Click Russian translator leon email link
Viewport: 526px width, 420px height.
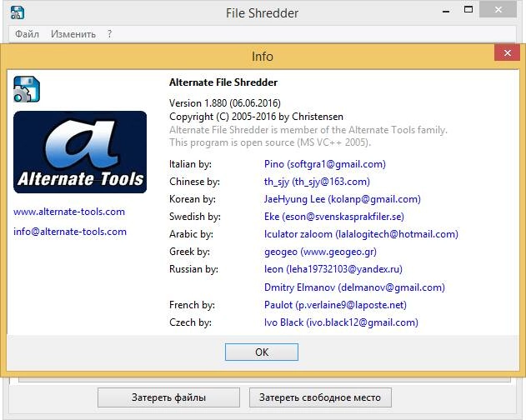point(333,268)
